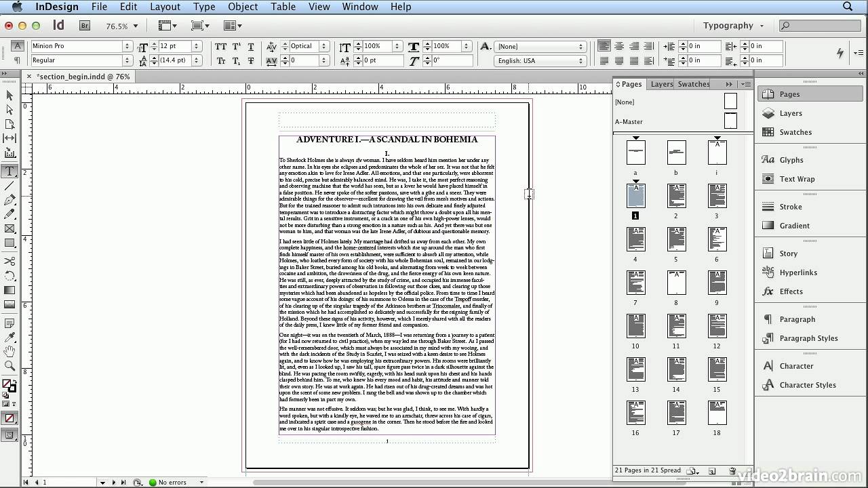Select the Scissors tool
Viewport: 868px width, 488px height.
pyautogui.click(x=9, y=261)
